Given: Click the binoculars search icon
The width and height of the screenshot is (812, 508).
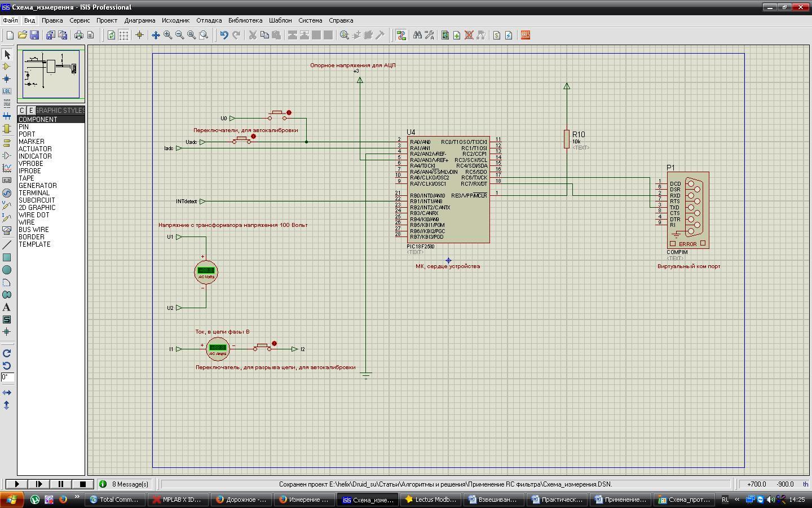Looking at the screenshot, I should tap(417, 35).
